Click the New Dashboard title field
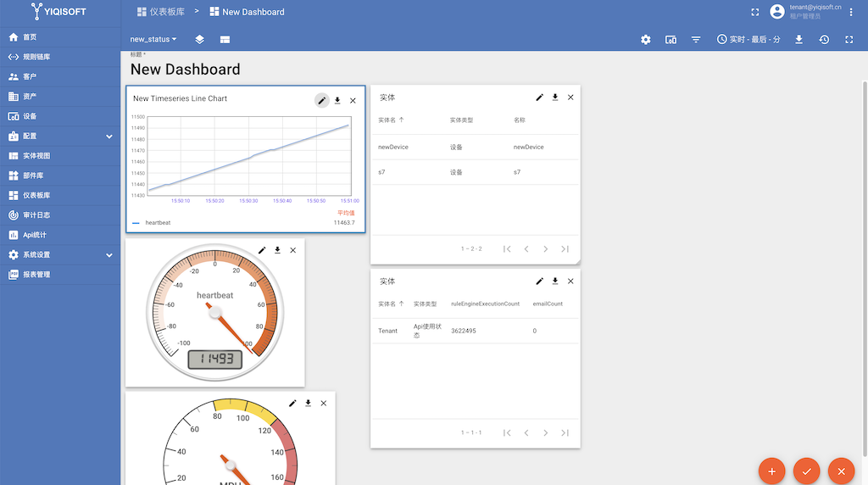 click(x=186, y=70)
